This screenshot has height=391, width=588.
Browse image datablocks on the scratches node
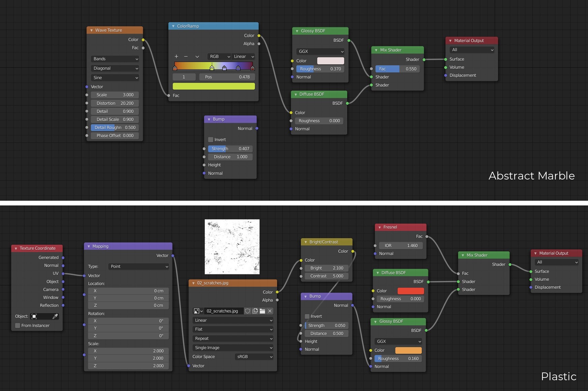(x=198, y=311)
